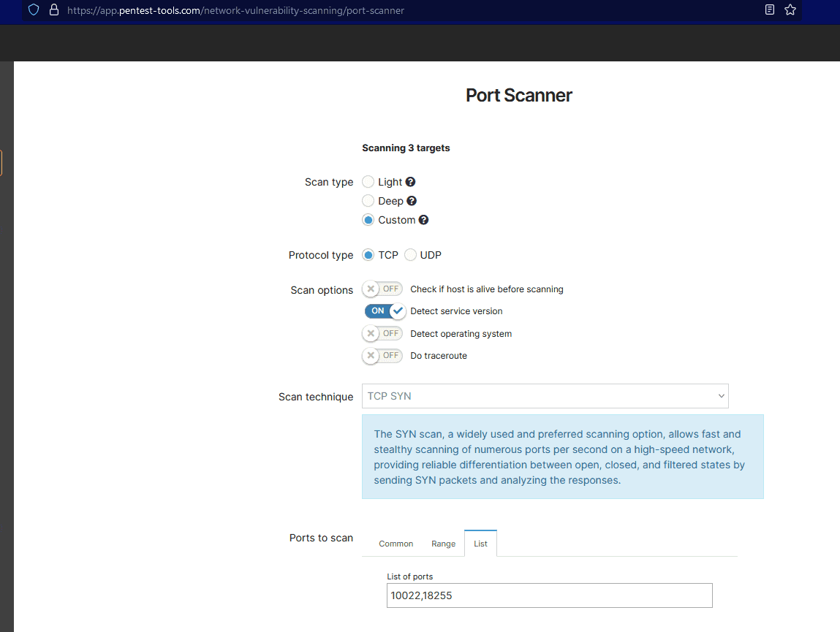Switch to the Common ports tab

click(396, 544)
